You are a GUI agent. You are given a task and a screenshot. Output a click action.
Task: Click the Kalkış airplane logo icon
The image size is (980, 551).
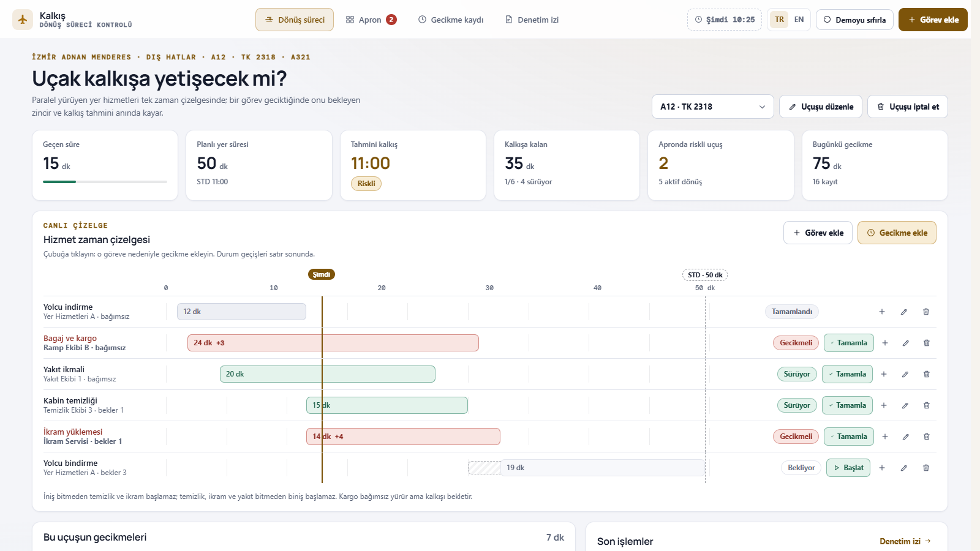click(x=23, y=20)
